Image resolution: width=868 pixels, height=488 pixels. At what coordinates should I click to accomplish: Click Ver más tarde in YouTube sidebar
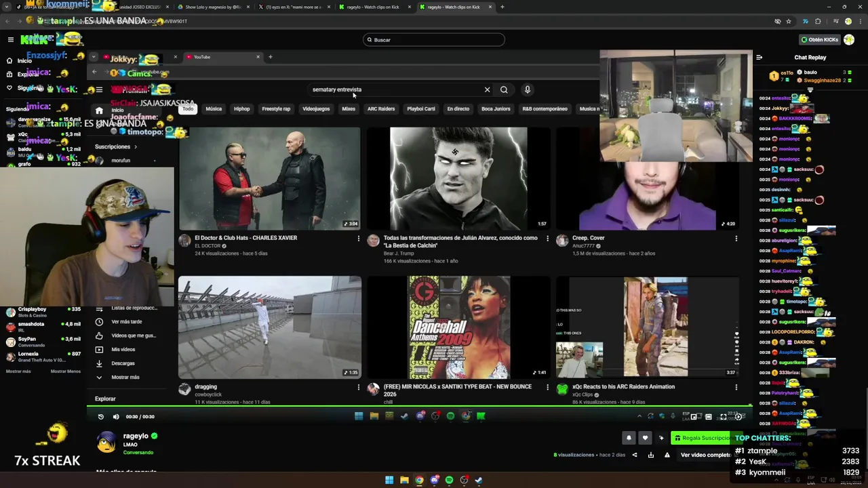coord(126,322)
